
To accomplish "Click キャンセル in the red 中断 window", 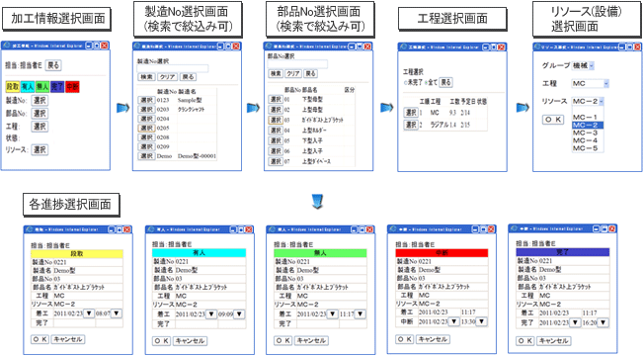I will (433, 339).
